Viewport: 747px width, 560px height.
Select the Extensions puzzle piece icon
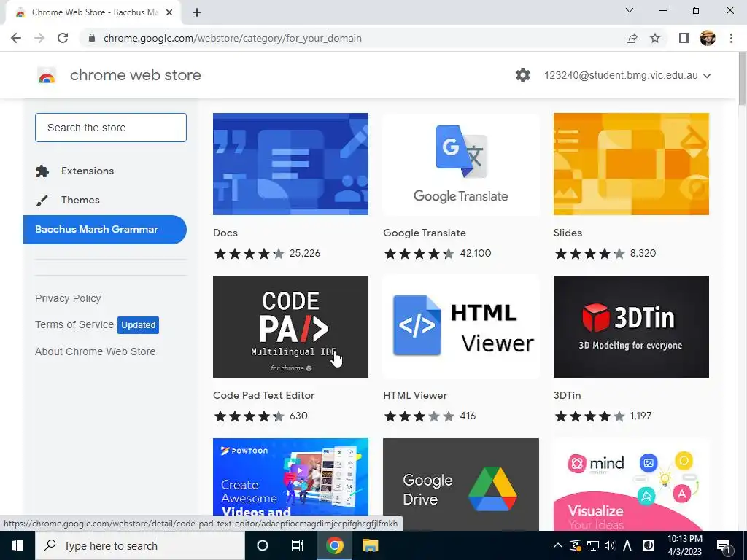42,171
